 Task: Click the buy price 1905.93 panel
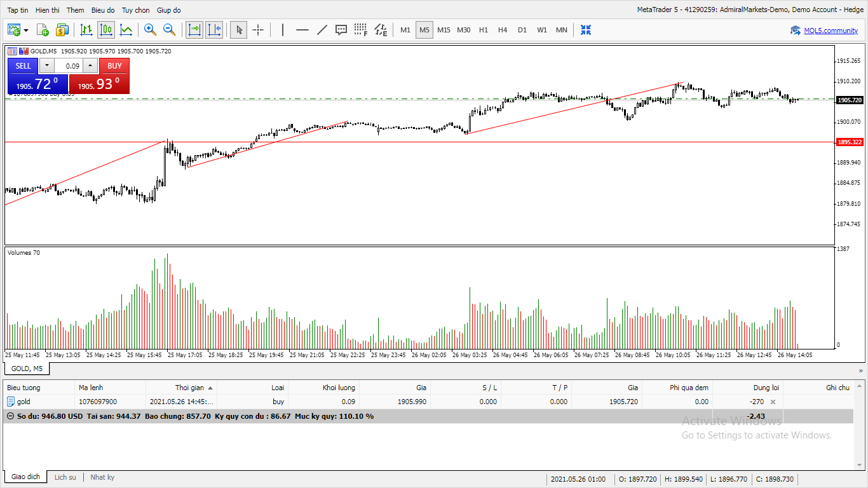[99, 84]
